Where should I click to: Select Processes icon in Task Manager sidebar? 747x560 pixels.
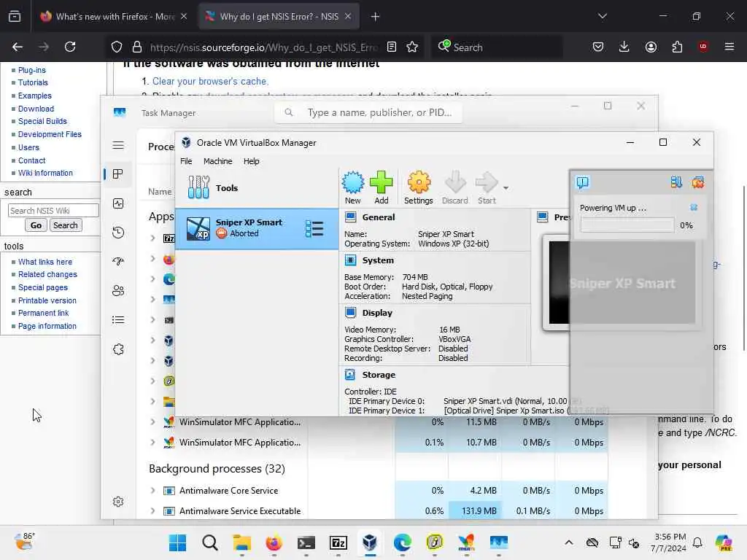pos(118,174)
